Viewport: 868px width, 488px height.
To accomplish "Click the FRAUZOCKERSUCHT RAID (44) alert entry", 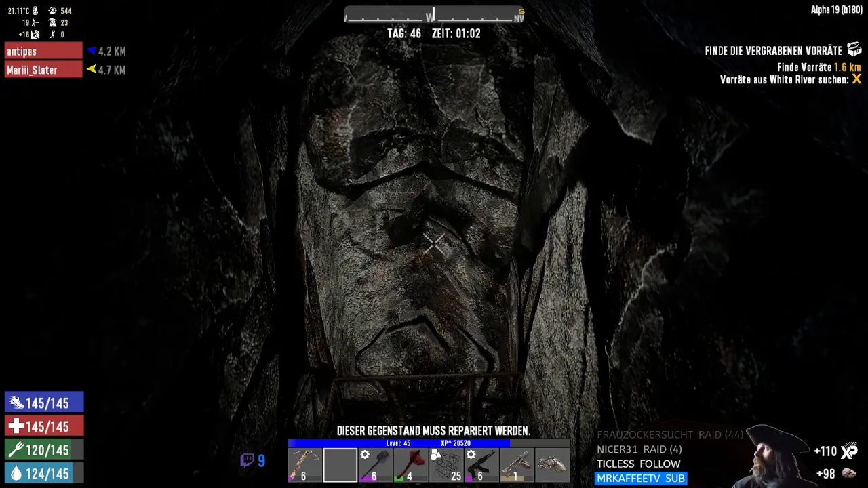I will 670,434.
